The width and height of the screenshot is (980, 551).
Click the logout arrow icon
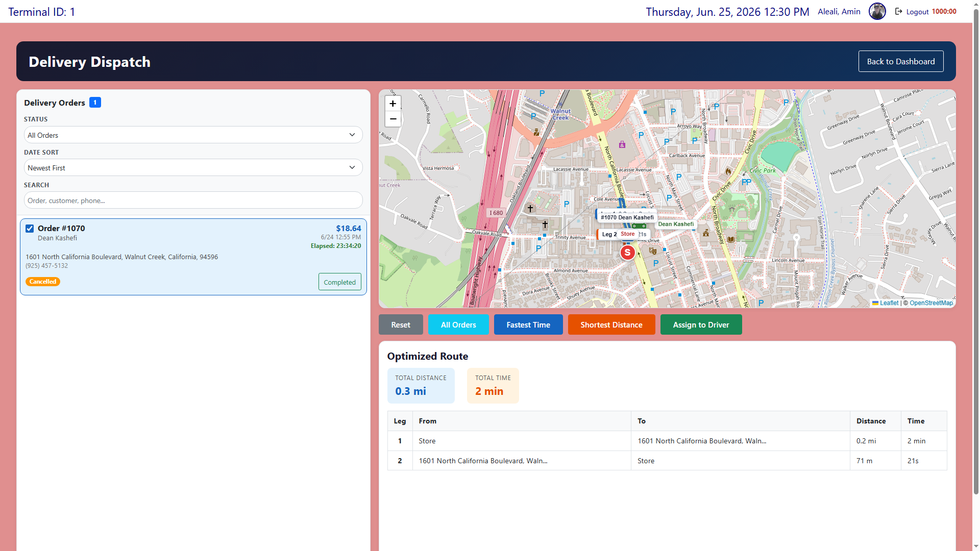point(898,11)
